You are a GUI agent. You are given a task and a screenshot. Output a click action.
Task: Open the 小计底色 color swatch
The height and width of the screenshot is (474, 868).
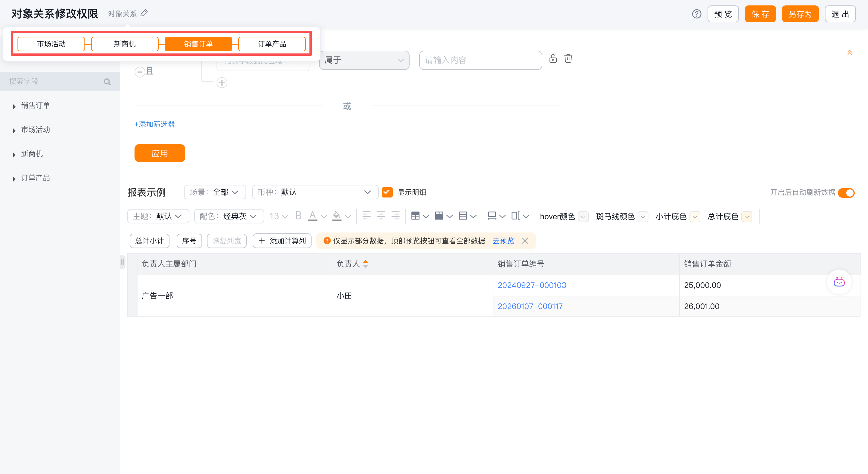pos(695,216)
